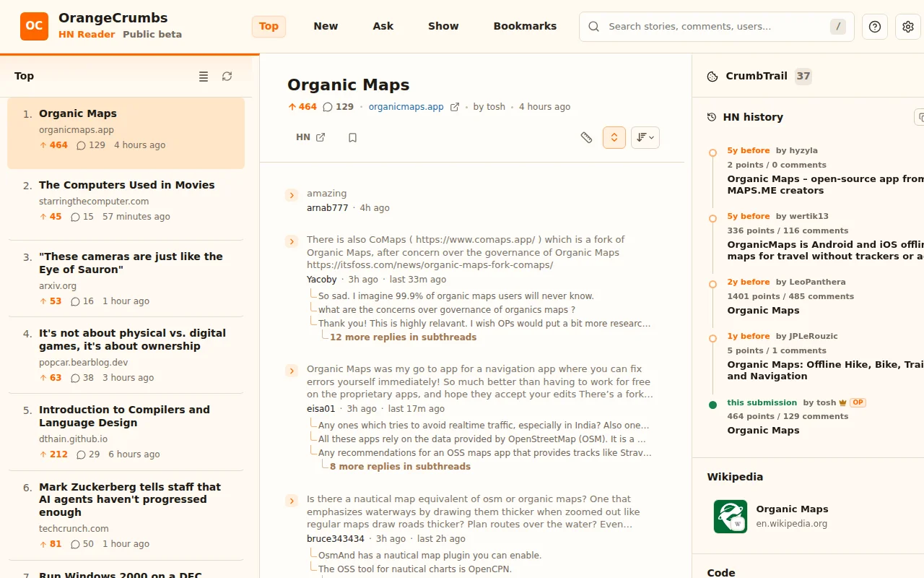Click upvote arrow beside 212 points

43,454
